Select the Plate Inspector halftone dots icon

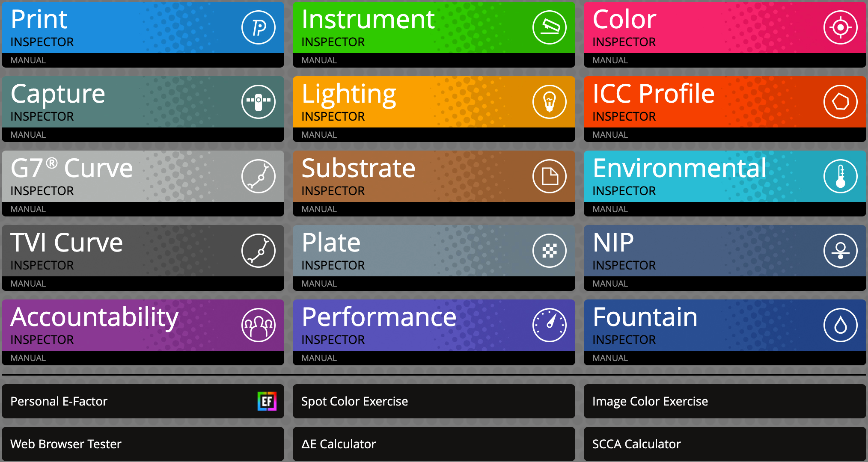tap(549, 250)
